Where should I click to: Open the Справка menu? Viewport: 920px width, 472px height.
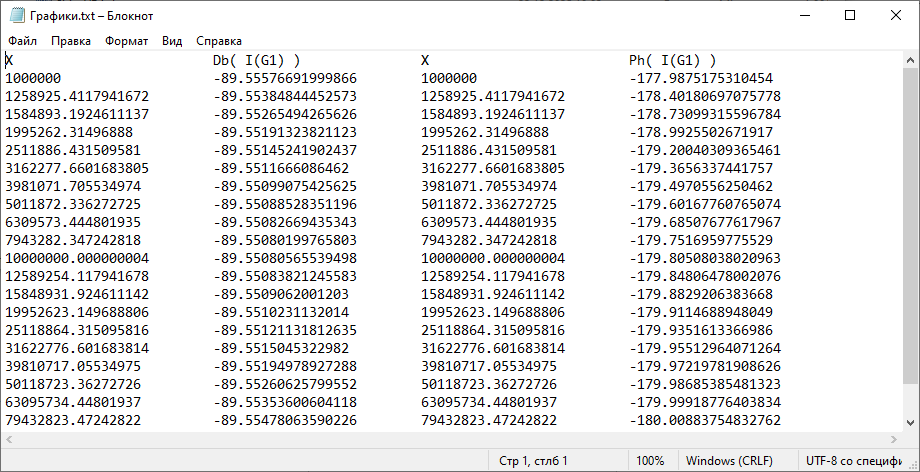(219, 41)
